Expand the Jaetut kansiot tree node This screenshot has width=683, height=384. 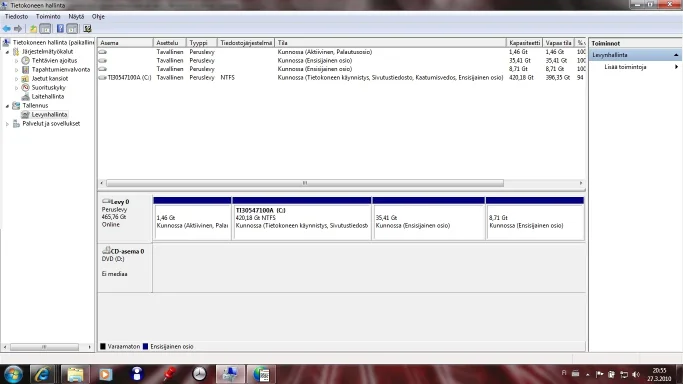pyautogui.click(x=17, y=79)
